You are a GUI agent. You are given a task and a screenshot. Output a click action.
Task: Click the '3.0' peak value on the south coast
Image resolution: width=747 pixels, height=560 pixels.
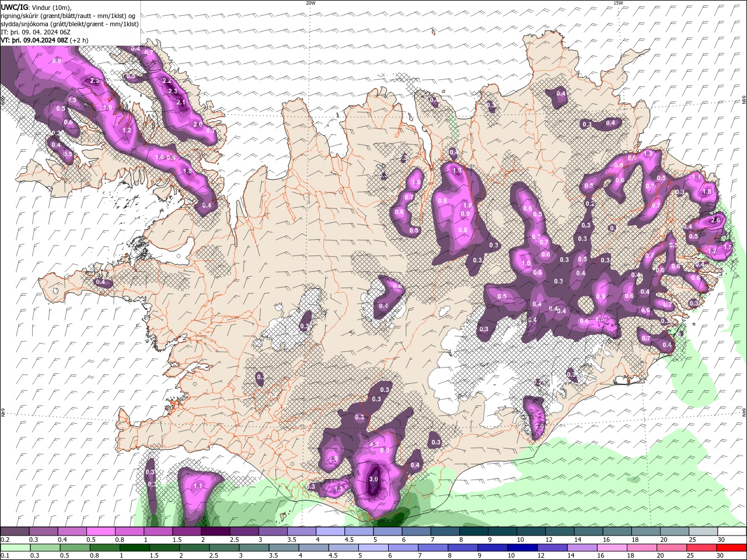pyautogui.click(x=373, y=479)
